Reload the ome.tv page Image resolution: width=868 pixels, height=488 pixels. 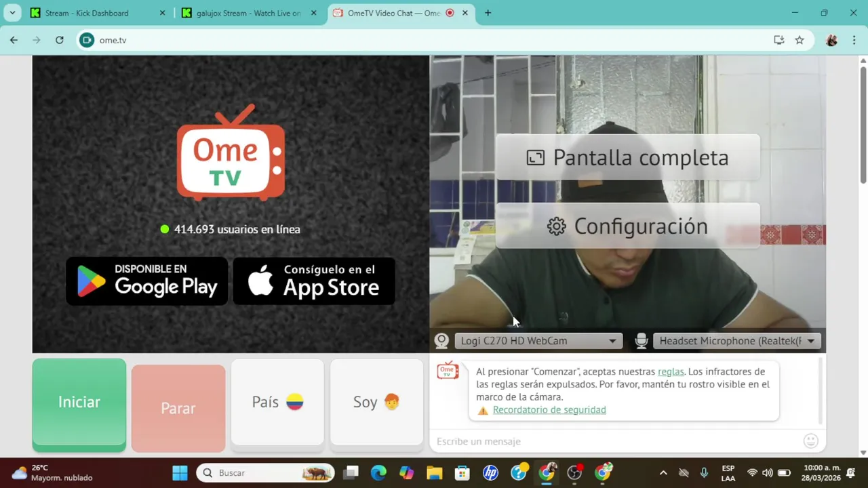pos(60,40)
